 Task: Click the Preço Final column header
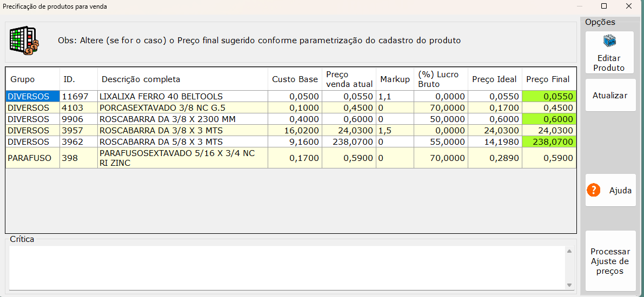pos(548,79)
